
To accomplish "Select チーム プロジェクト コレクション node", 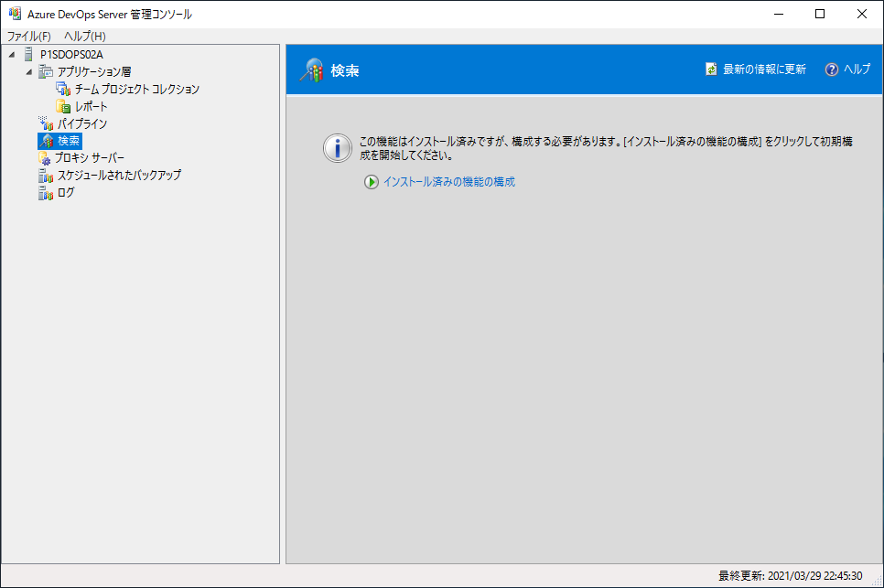I will tap(136, 90).
